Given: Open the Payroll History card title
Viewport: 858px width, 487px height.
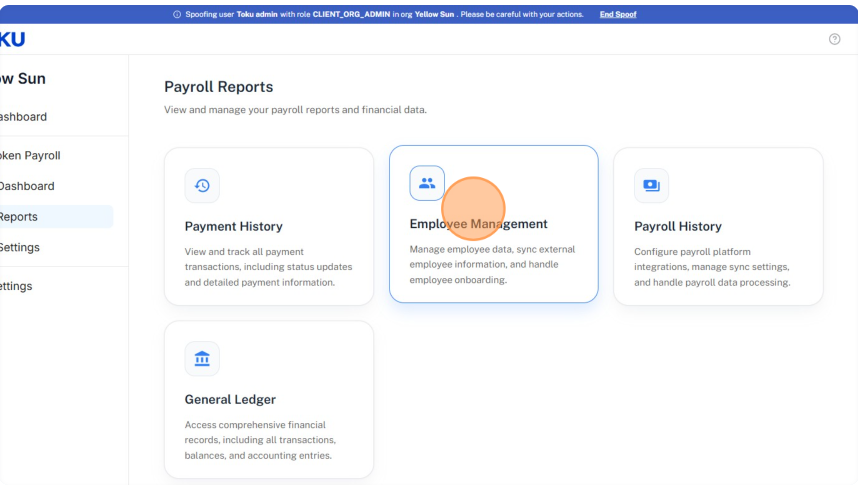Looking at the screenshot, I should [x=677, y=227].
